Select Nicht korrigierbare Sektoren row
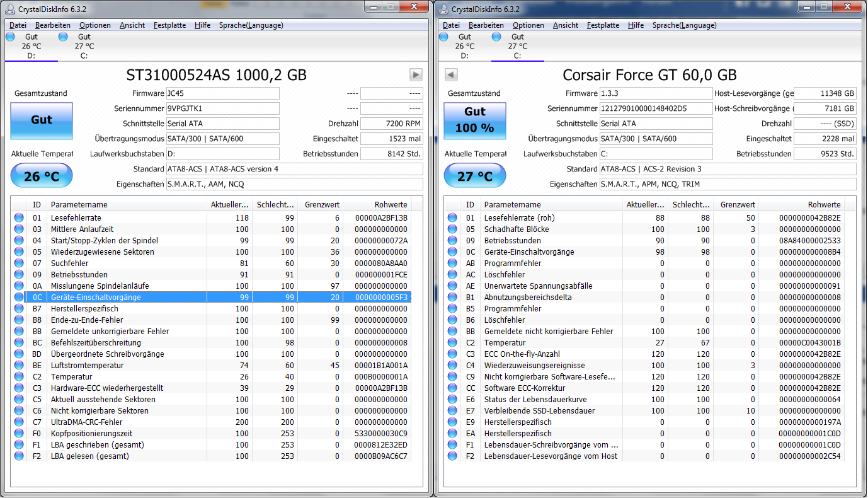This screenshot has width=868, height=498. [212, 411]
